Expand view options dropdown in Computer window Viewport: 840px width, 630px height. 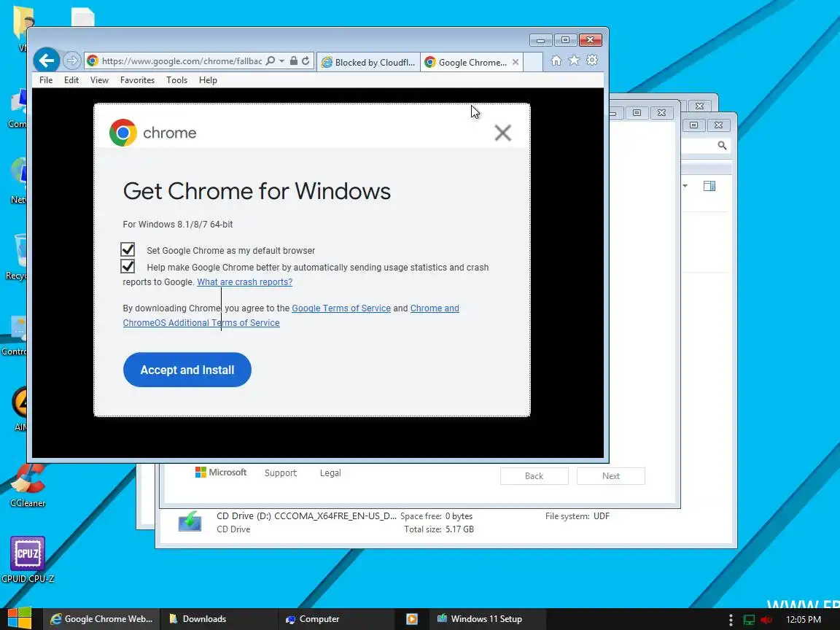click(x=685, y=186)
